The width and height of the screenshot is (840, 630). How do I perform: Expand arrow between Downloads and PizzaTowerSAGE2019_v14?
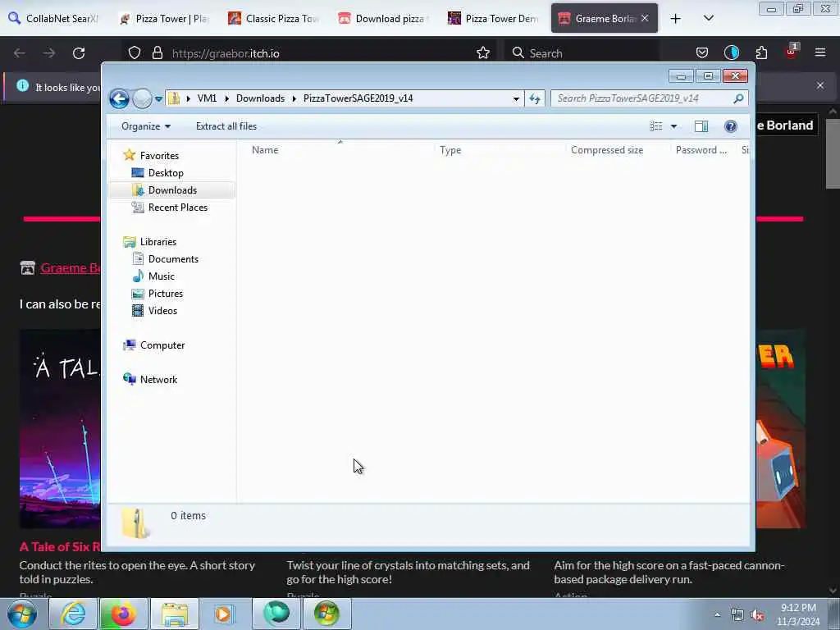[294, 98]
